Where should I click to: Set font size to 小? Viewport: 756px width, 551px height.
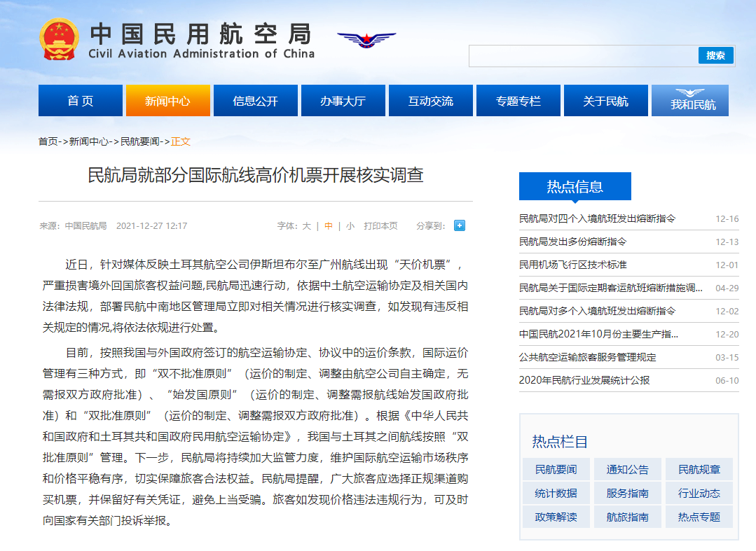pos(350,226)
